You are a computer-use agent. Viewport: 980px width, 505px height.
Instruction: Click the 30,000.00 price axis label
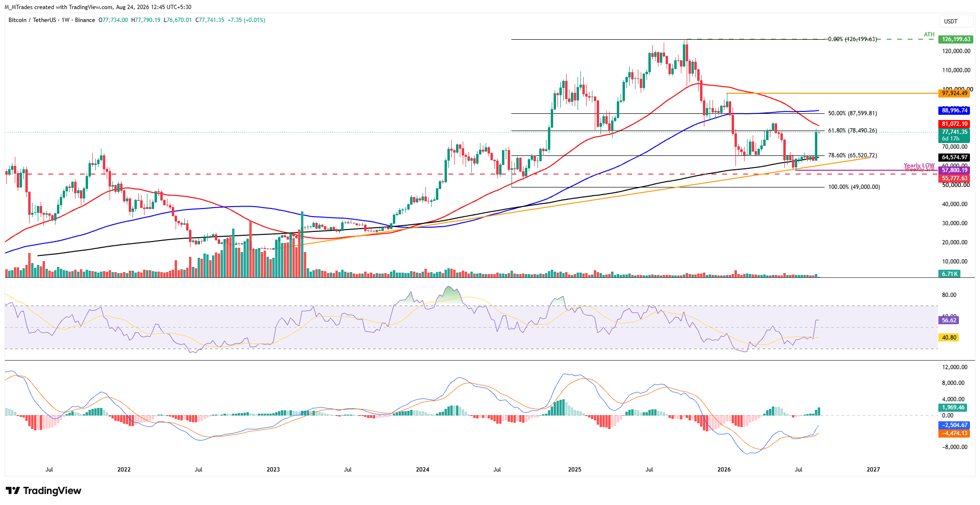(955, 223)
